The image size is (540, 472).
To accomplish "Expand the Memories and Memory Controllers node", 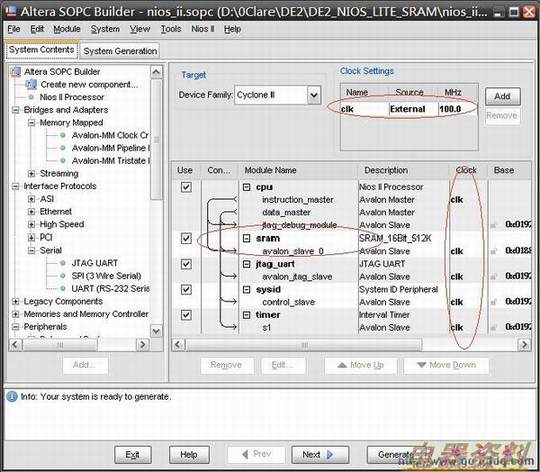I will 15,314.
